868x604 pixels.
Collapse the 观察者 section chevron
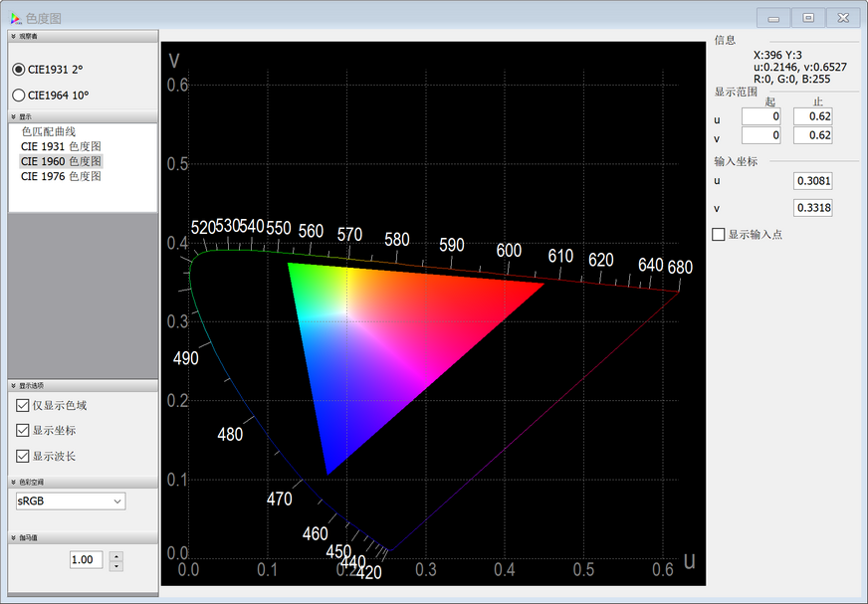pyautogui.click(x=13, y=37)
